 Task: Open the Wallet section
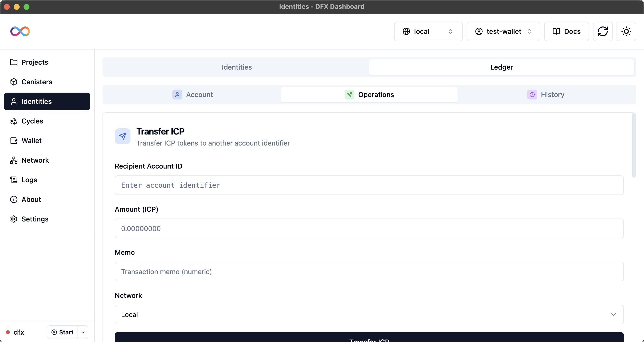[31, 140]
